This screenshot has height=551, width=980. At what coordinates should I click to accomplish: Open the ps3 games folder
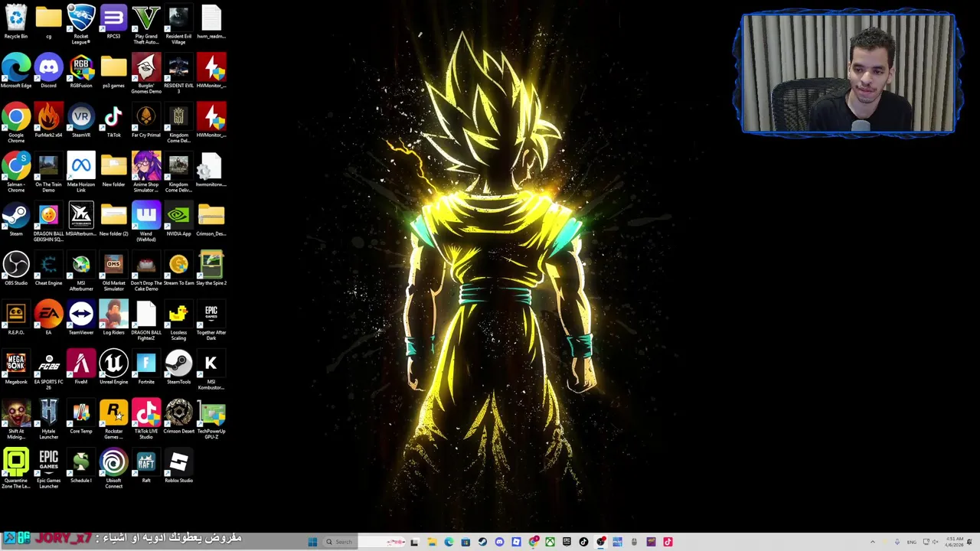click(113, 71)
